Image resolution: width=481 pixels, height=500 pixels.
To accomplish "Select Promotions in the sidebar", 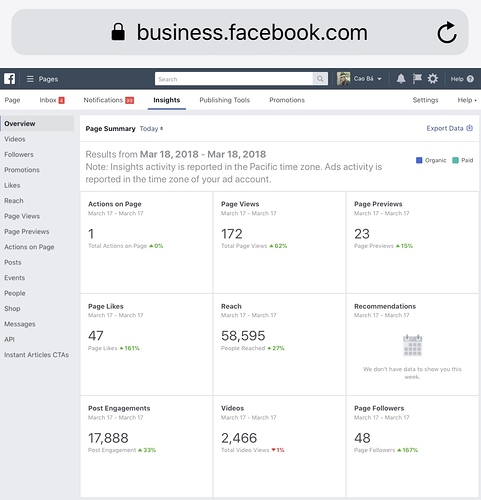I will [22, 170].
